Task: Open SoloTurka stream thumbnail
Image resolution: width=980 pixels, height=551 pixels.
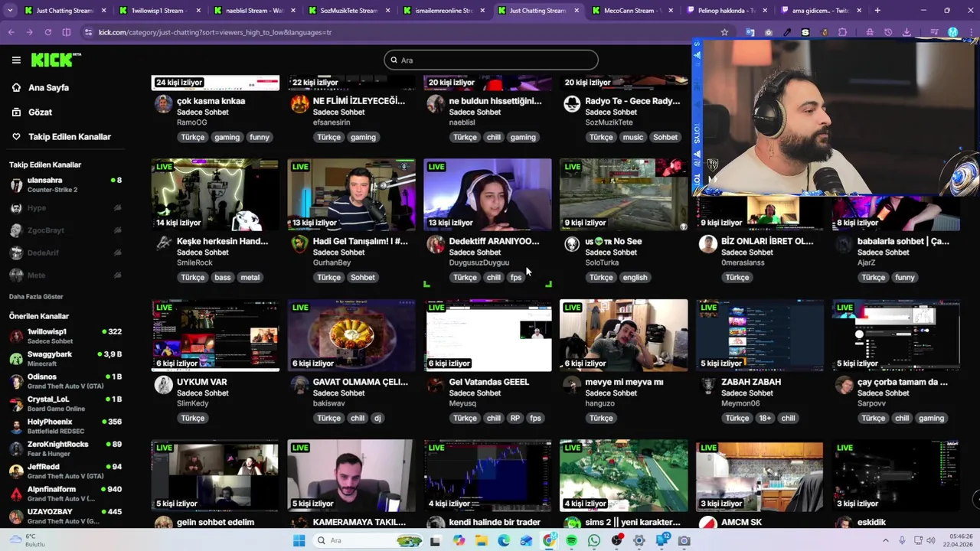Action: click(624, 194)
